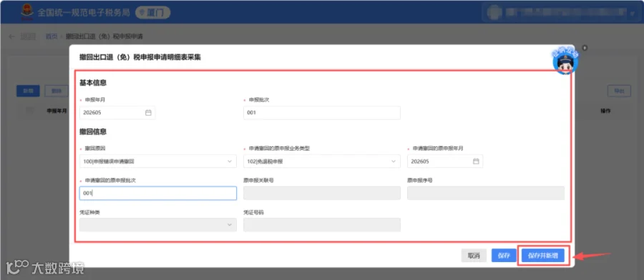The width and height of the screenshot is (644, 280).
Task: Click the back arrow in breadcrumb bar
Action: 12,36
